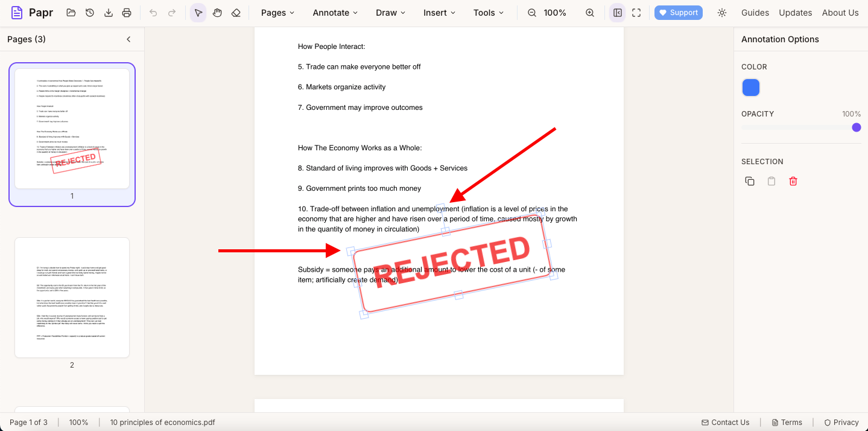Open the Insert dropdown
The width and height of the screenshot is (868, 431).
click(439, 12)
